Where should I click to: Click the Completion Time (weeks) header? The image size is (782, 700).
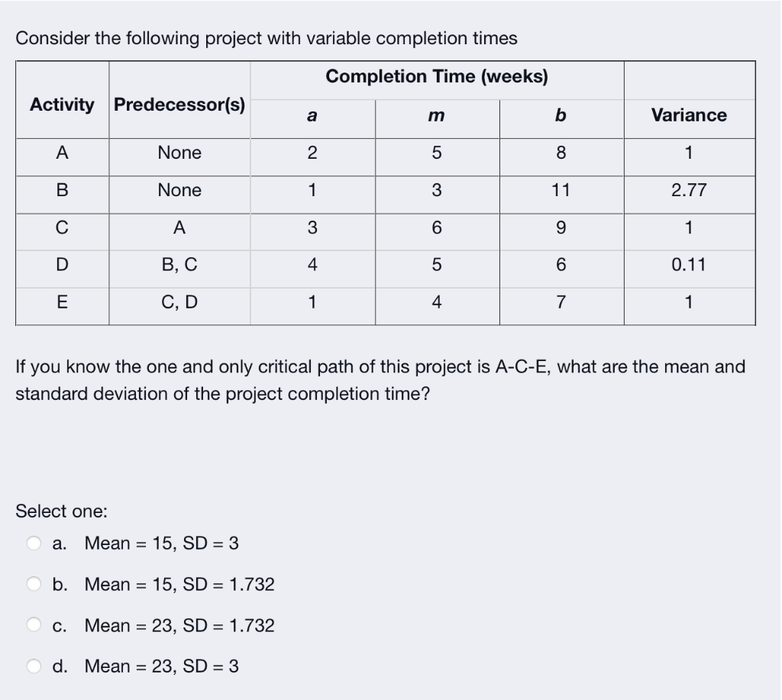click(x=436, y=76)
